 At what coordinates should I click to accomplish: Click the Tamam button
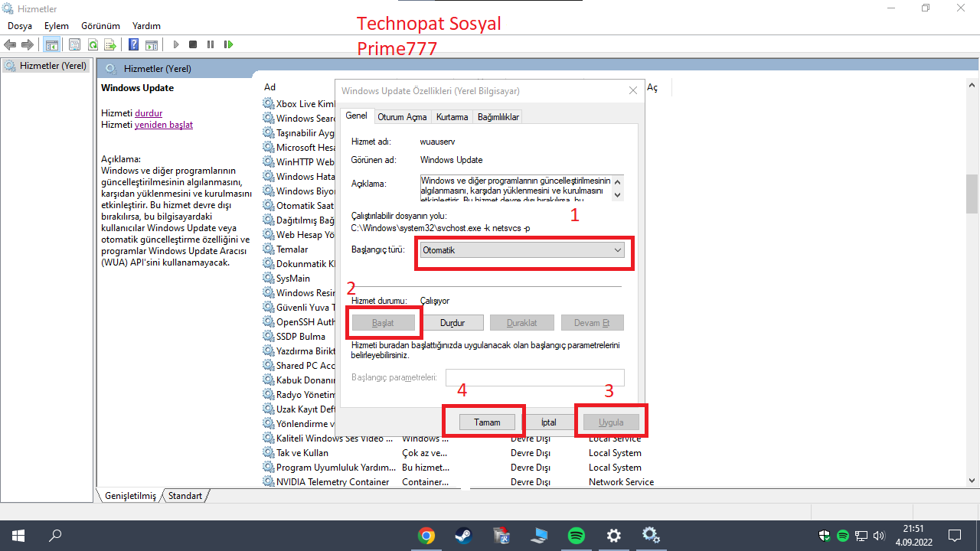(487, 422)
